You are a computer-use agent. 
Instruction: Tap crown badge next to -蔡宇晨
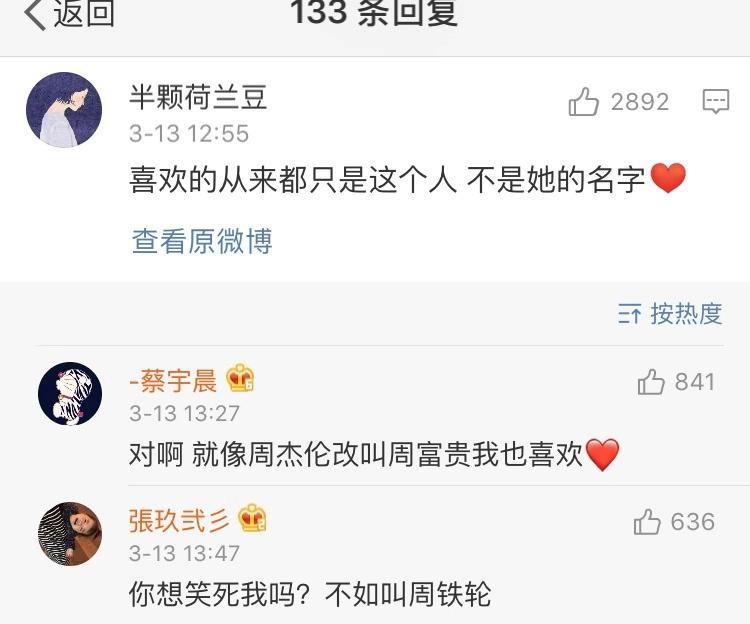(x=240, y=378)
